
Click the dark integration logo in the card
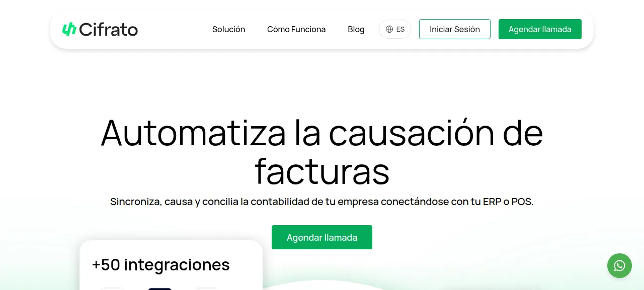pos(159,288)
